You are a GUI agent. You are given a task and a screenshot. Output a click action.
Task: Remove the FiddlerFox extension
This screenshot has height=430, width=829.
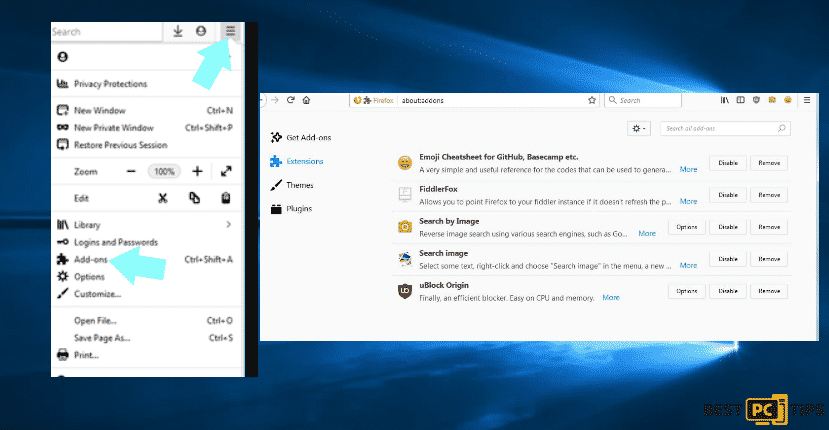[769, 195]
